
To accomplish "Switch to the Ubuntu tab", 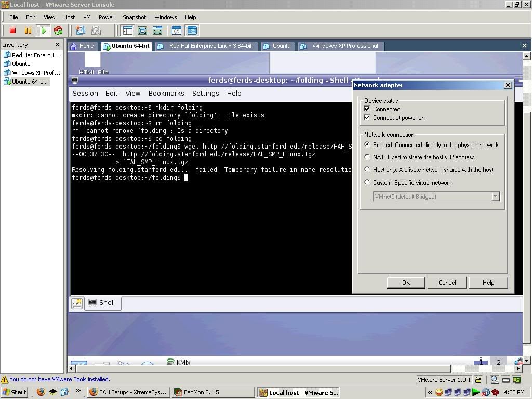I will click(x=277, y=46).
